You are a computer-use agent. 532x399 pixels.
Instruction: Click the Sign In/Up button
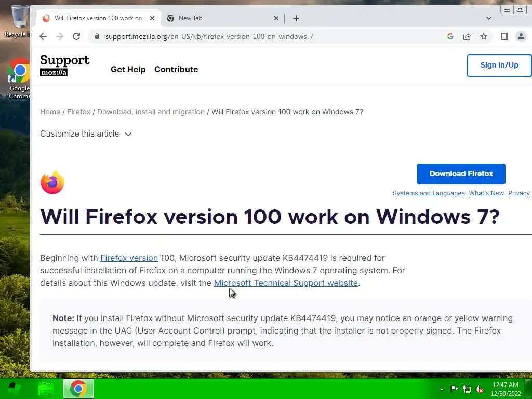499,65
